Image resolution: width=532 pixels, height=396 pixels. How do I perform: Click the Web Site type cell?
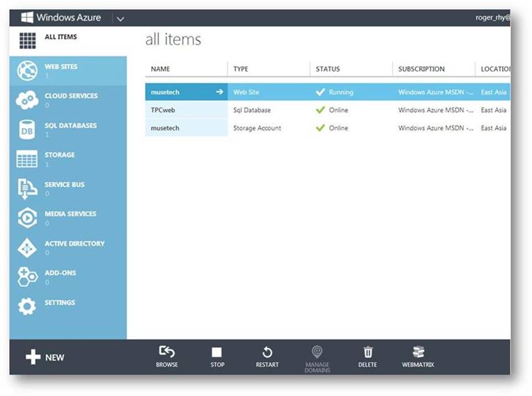(x=246, y=92)
